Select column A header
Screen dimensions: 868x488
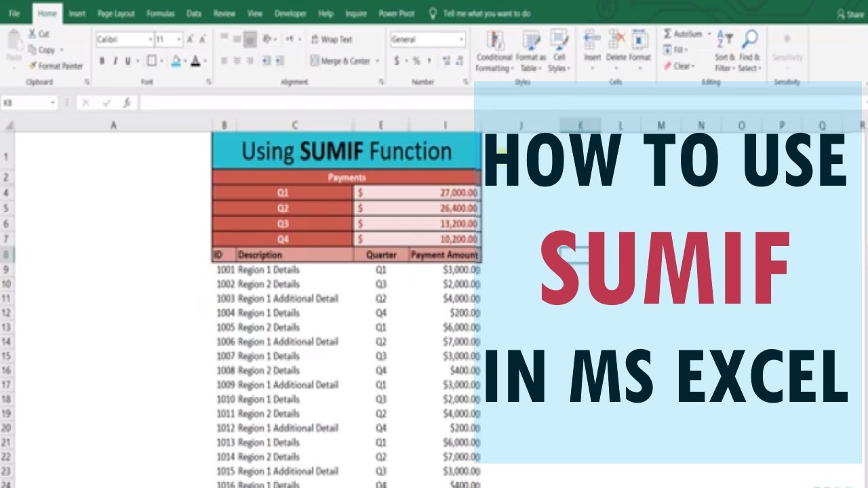click(x=113, y=125)
